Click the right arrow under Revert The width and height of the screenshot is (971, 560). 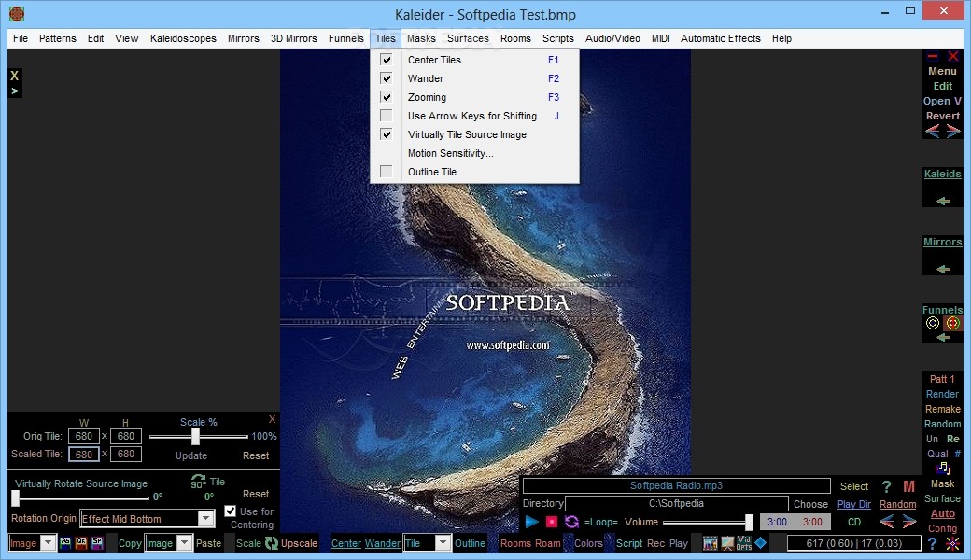[x=953, y=131]
